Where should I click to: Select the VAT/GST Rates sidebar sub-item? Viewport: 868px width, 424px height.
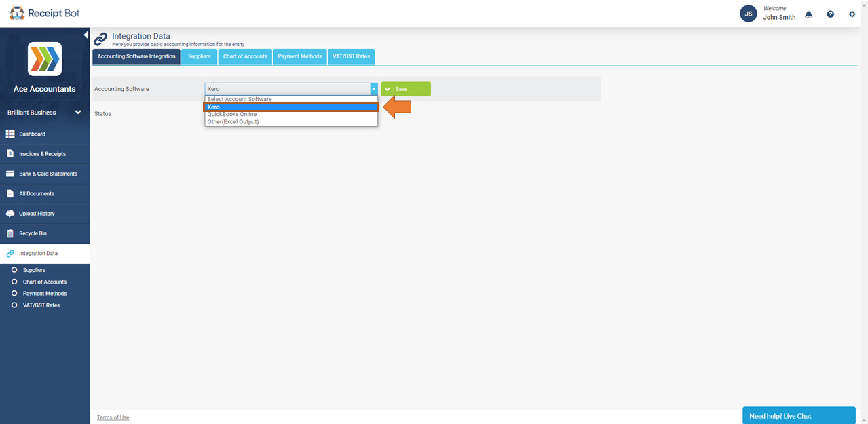coord(41,305)
